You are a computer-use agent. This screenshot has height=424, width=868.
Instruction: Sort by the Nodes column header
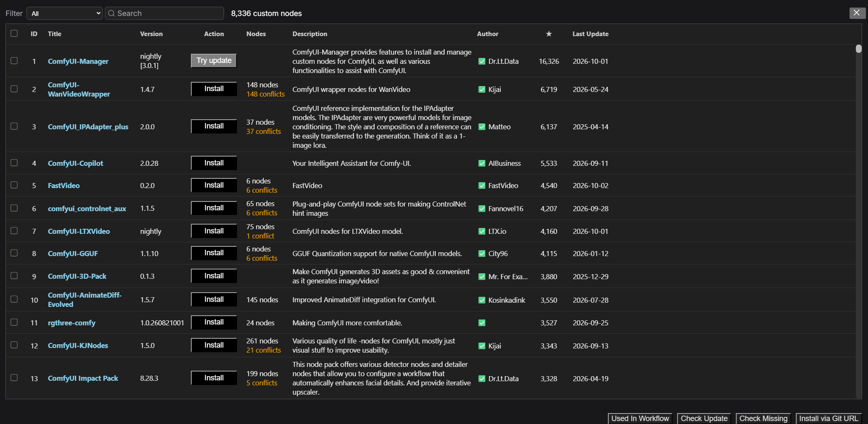(256, 34)
